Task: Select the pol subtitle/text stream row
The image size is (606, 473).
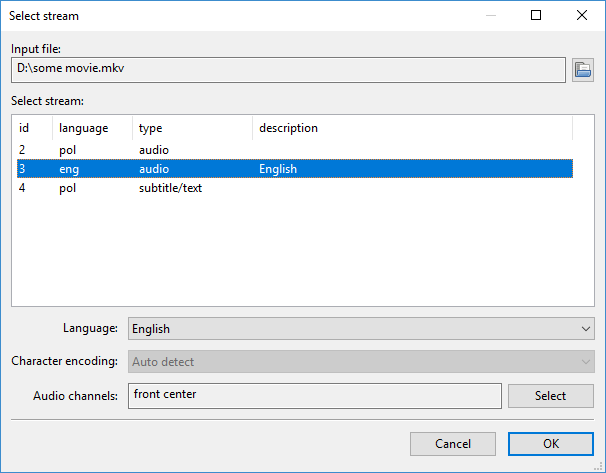Action: click(x=295, y=188)
